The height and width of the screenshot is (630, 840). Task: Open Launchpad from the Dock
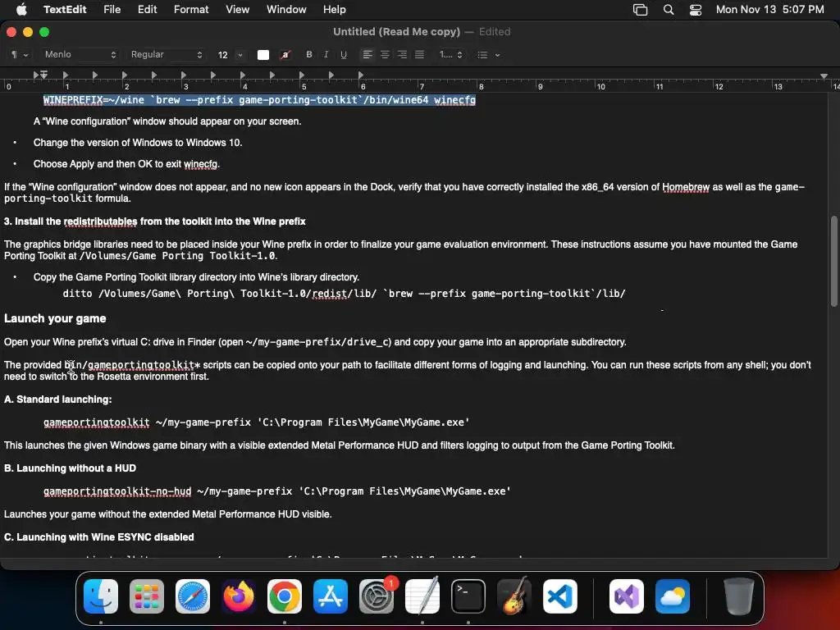pos(147,596)
